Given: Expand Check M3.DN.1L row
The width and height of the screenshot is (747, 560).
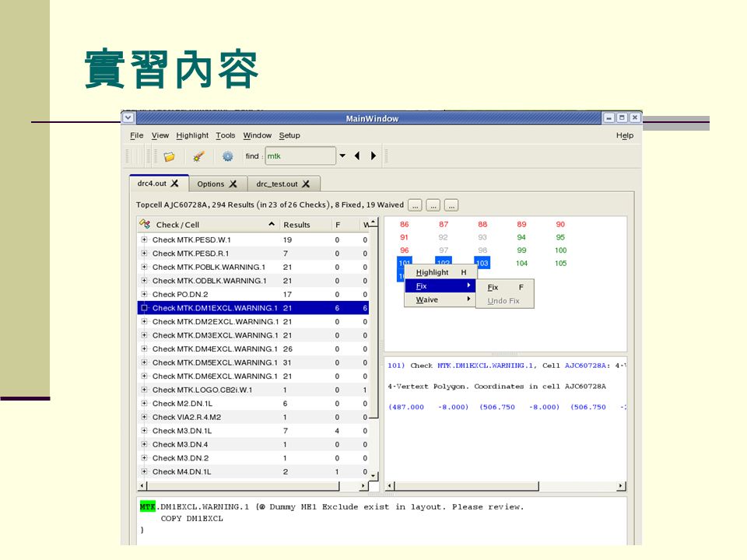Looking at the screenshot, I should [144, 430].
